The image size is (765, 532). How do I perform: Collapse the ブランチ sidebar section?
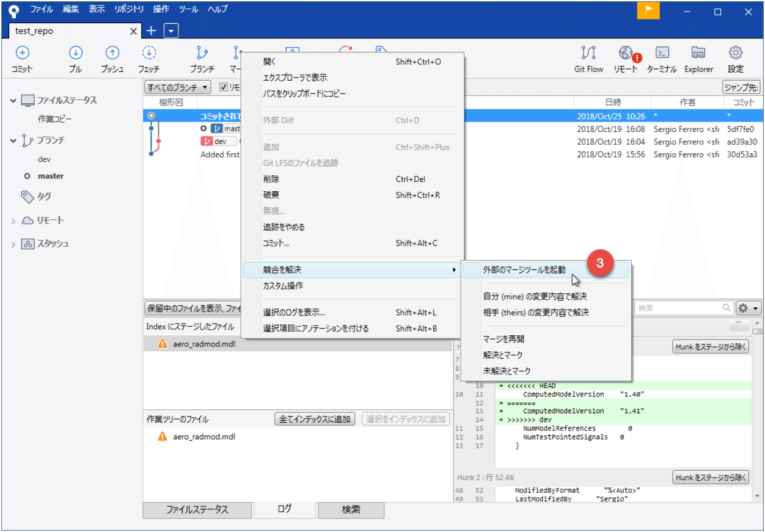click(x=13, y=140)
